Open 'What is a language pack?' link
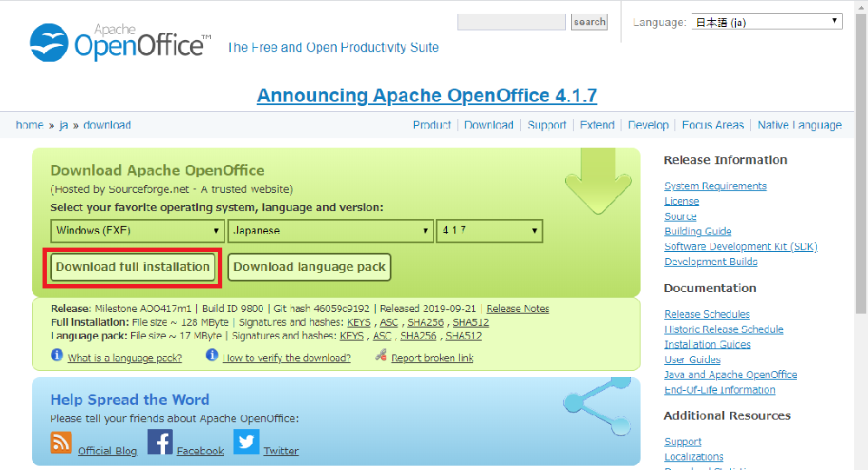Screen dimensions: 868x470 (124, 358)
